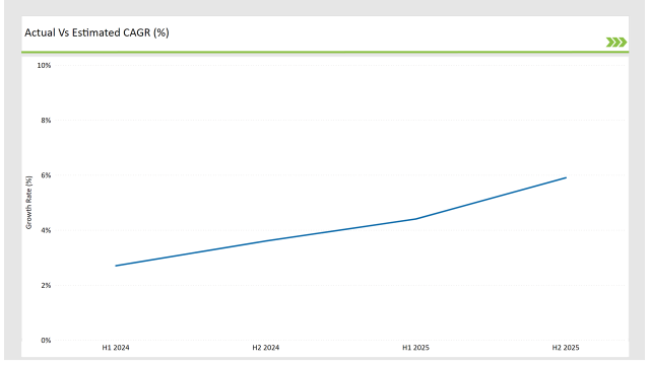Click the 2% dotted gridline
Screen dimensions: 650x365
340,285
